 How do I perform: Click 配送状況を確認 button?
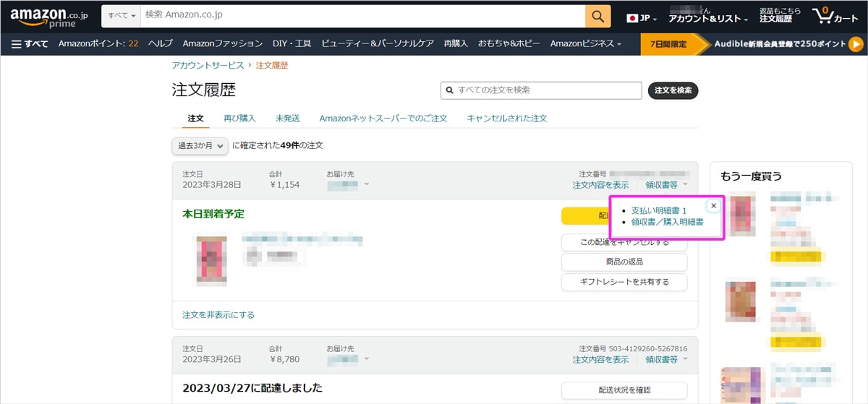(624, 390)
